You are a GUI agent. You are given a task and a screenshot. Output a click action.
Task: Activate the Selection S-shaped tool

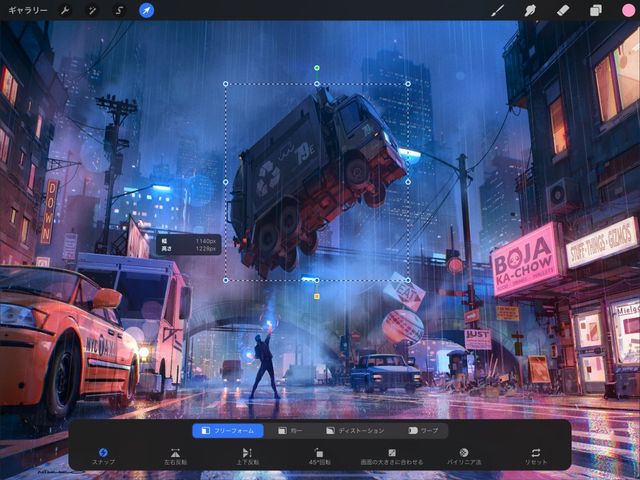(119, 10)
